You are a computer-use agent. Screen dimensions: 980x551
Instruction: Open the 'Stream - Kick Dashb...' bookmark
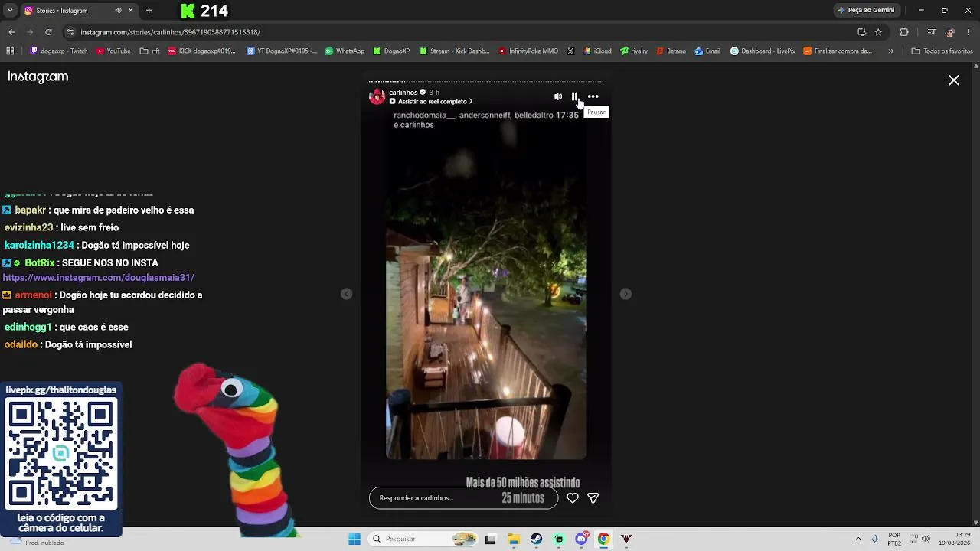(455, 51)
